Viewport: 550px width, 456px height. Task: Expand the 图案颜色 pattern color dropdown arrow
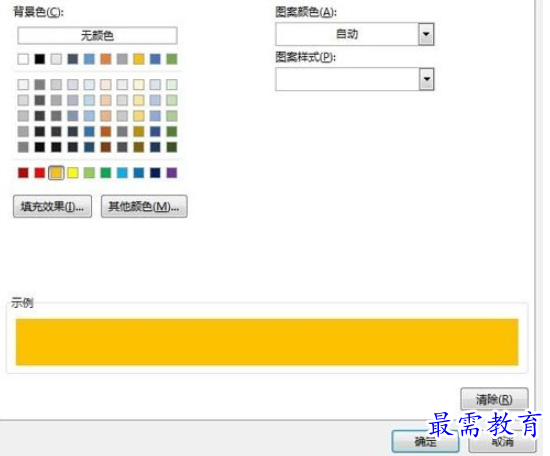click(426, 34)
